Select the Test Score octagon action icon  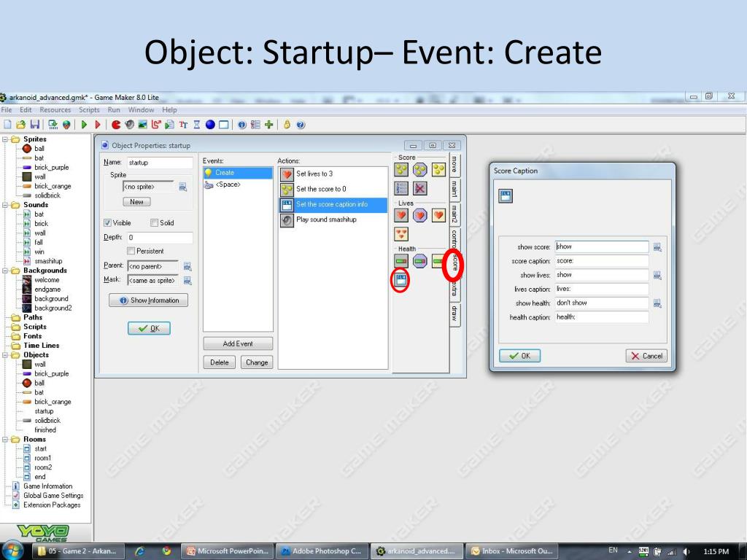pyautogui.click(x=419, y=169)
